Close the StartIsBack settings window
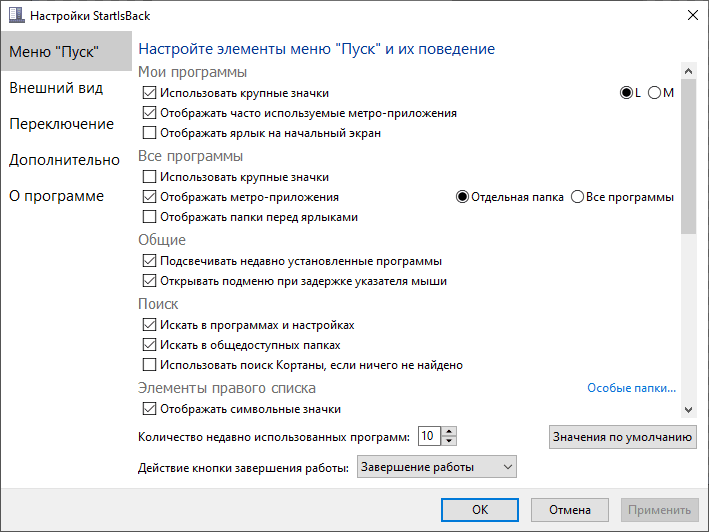709x532 pixels. pyautogui.click(x=692, y=15)
